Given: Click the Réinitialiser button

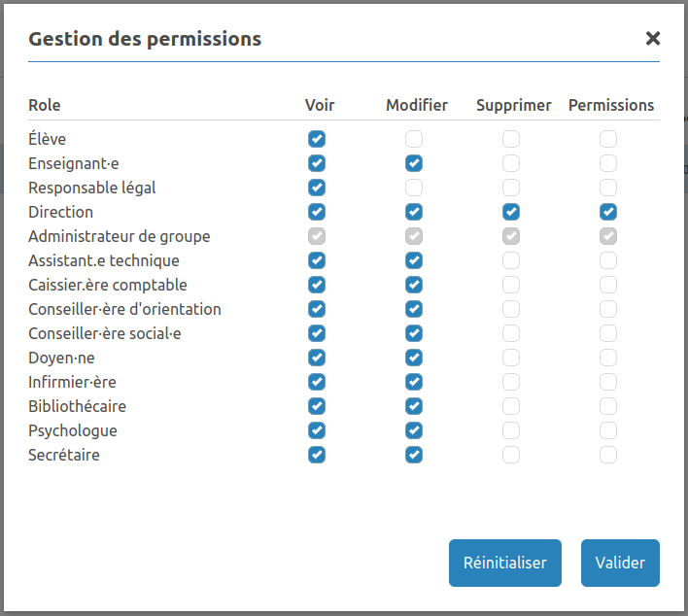Looking at the screenshot, I should 505,563.
